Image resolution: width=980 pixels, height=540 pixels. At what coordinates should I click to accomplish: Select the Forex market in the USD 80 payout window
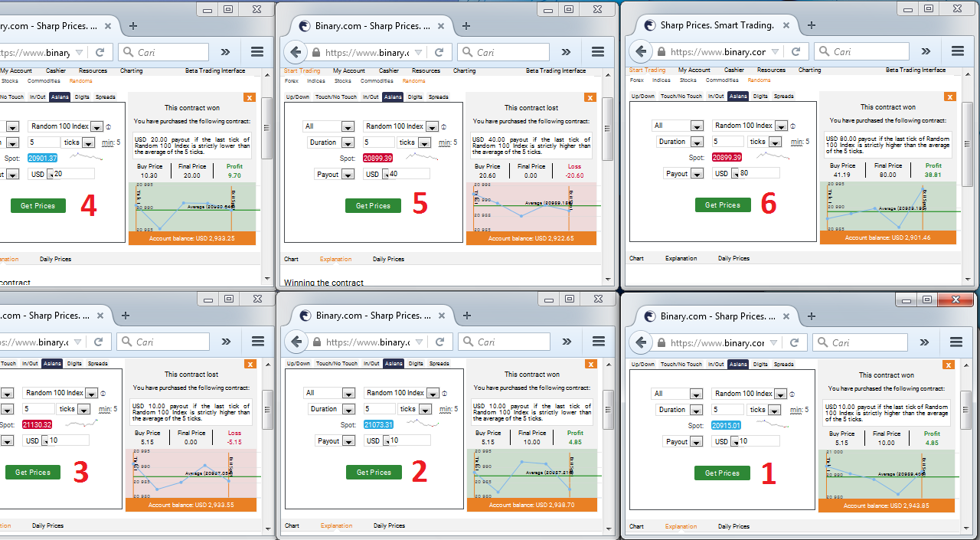point(637,80)
